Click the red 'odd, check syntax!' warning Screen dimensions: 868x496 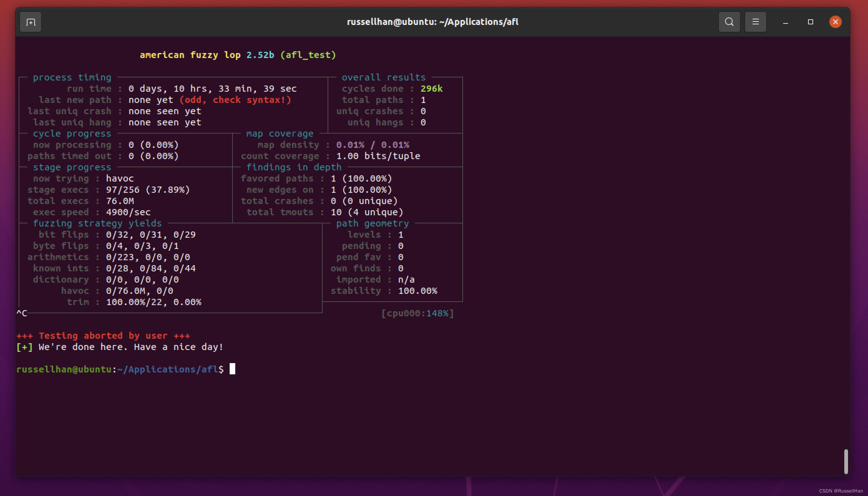pos(235,100)
